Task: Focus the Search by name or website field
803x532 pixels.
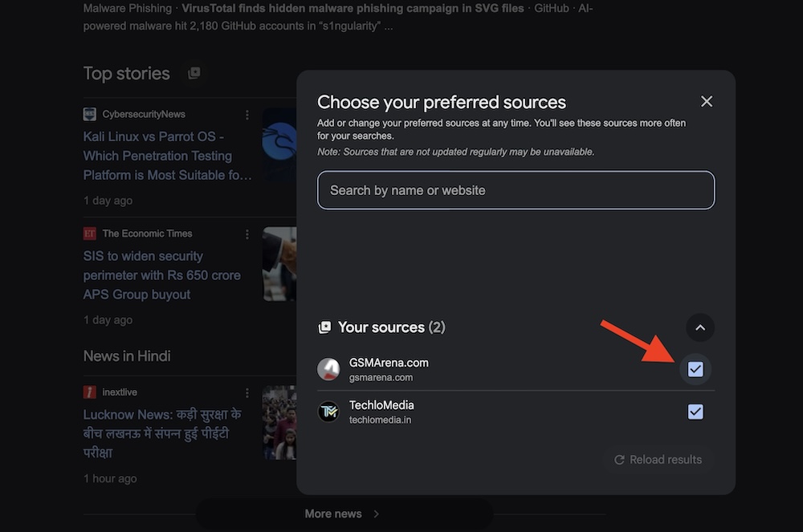Action: pyautogui.click(x=516, y=190)
